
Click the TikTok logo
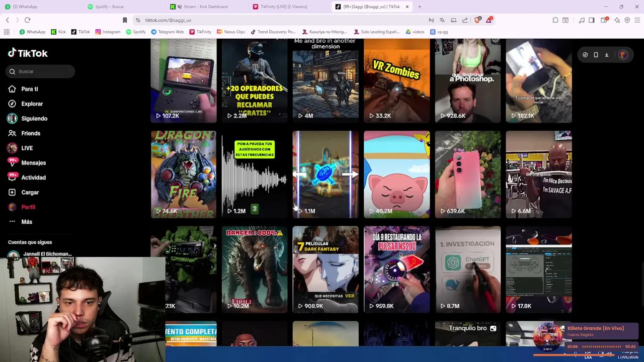(x=28, y=53)
